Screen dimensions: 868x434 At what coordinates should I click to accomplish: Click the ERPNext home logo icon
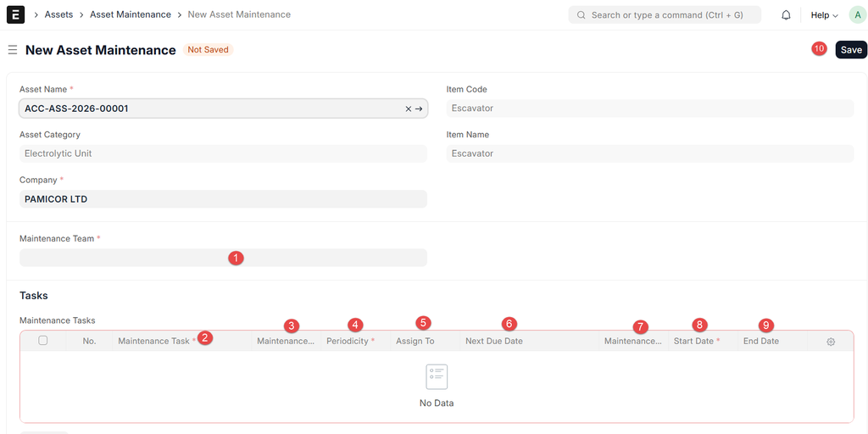(15, 14)
